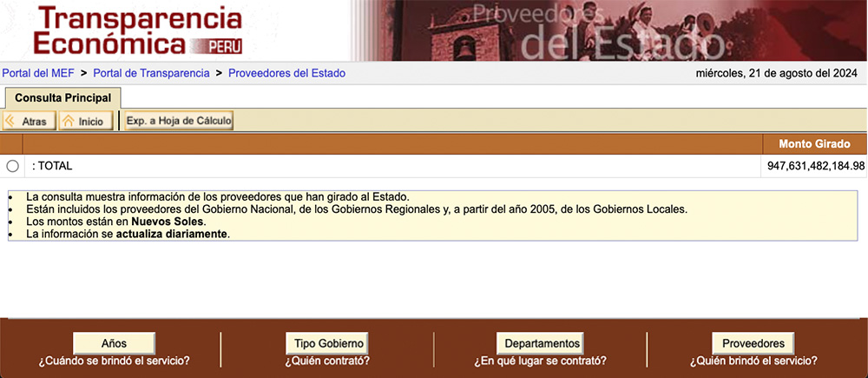The image size is (868, 378).
Task: Select the TOTAL row radio button
Action: tap(12, 166)
